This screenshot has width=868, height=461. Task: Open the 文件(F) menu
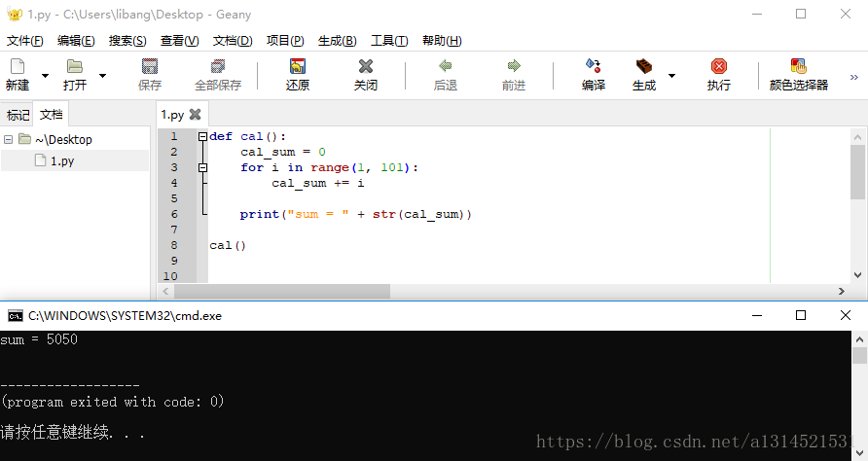[x=25, y=41]
